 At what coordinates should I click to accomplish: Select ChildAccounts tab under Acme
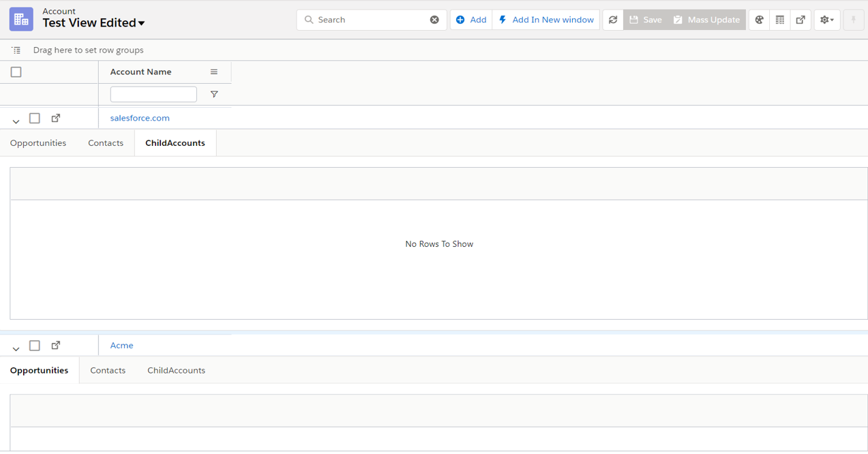tap(176, 370)
